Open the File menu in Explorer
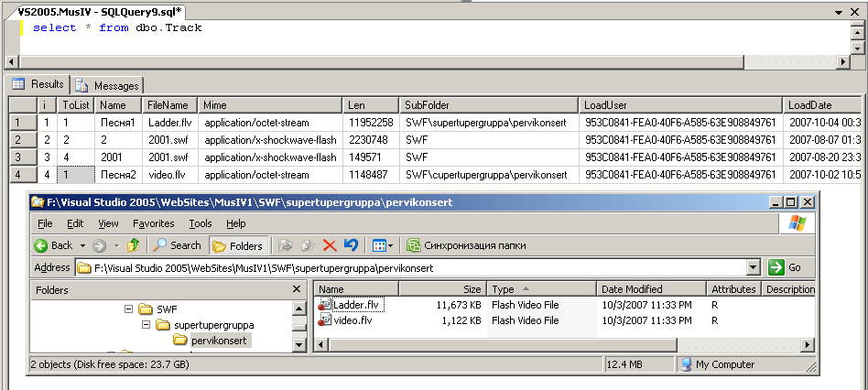Image resolution: width=868 pixels, height=390 pixels. [x=46, y=223]
